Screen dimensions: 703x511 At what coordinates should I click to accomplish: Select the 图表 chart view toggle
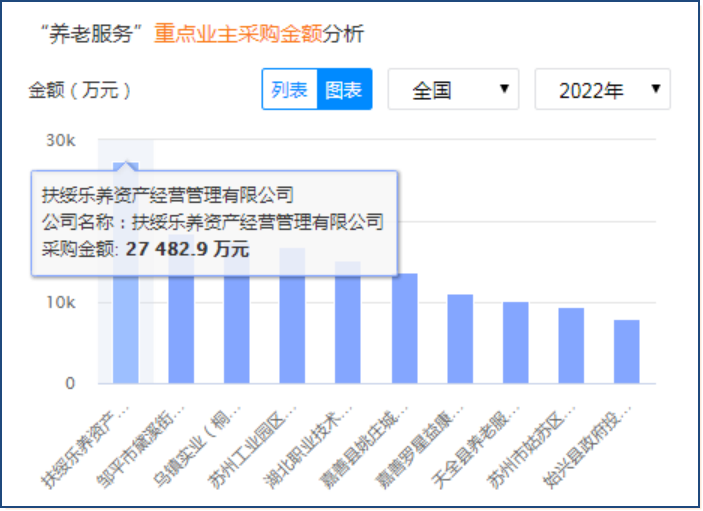point(344,90)
